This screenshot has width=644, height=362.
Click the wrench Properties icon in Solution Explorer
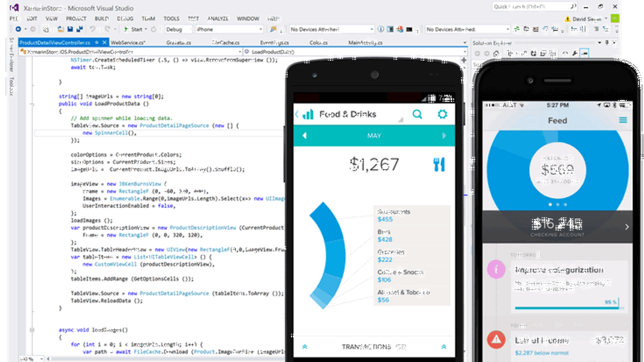tap(575, 53)
